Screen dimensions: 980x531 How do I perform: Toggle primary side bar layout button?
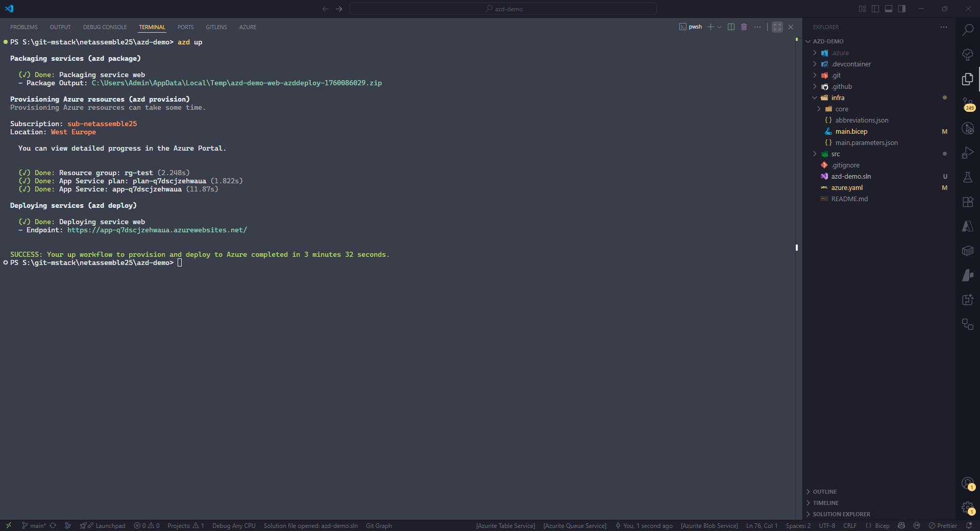click(875, 9)
